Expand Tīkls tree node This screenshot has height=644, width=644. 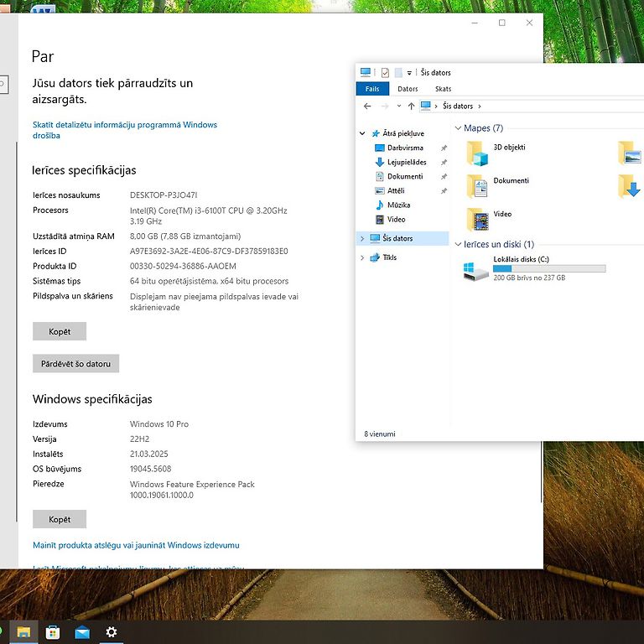362,257
